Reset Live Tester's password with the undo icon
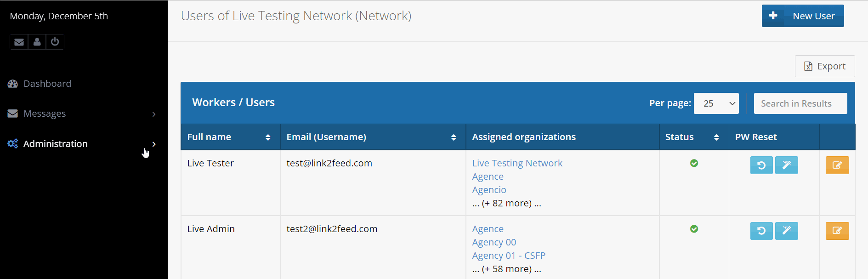This screenshot has height=279, width=868. click(x=761, y=165)
